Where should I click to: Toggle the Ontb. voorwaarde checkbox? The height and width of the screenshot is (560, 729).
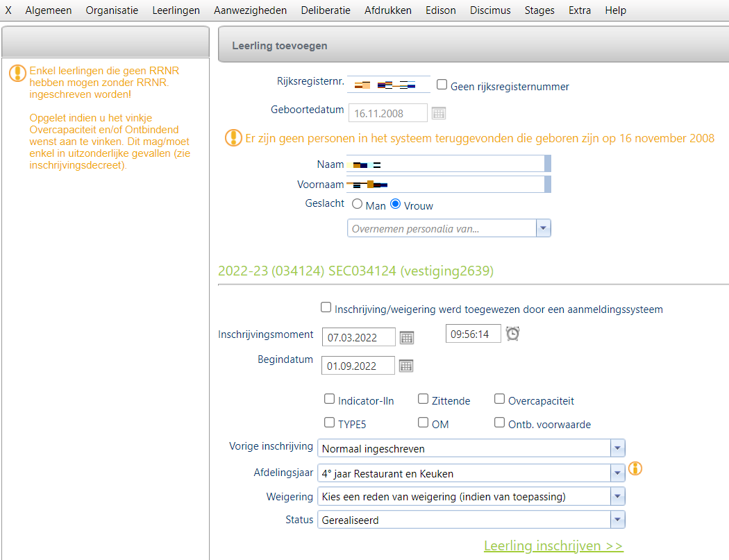499,423
